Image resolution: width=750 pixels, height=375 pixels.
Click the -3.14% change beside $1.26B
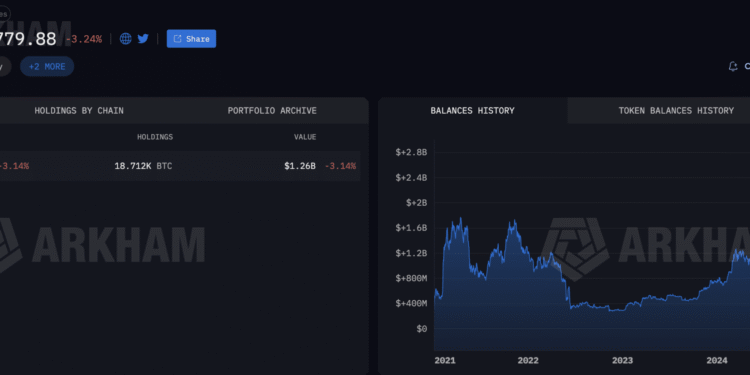click(x=340, y=166)
